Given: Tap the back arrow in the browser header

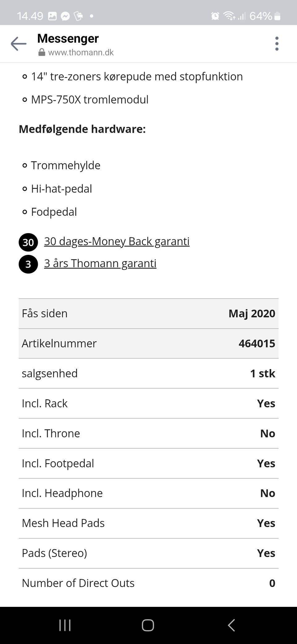Looking at the screenshot, I should coord(19,44).
